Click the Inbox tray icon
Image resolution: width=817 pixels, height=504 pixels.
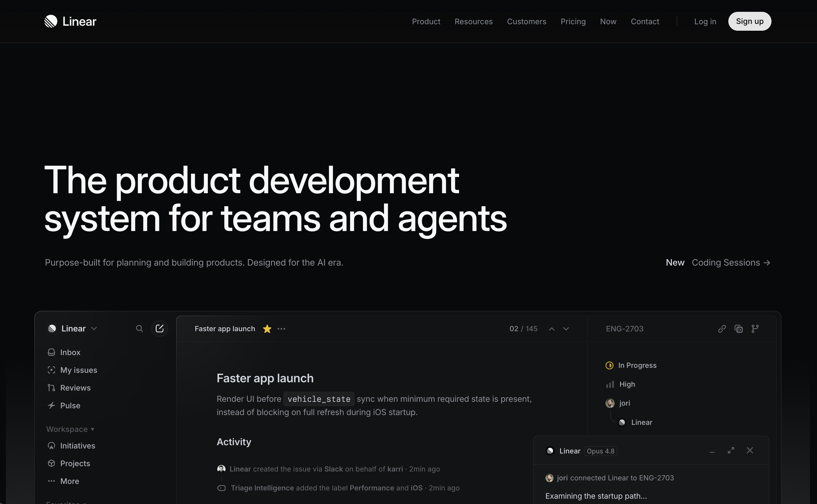click(51, 352)
